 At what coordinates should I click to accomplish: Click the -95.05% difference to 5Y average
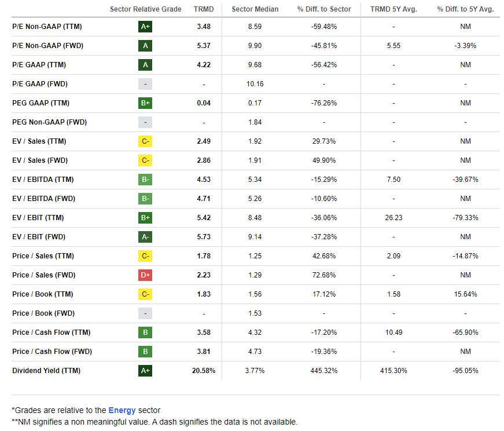pyautogui.click(x=465, y=371)
